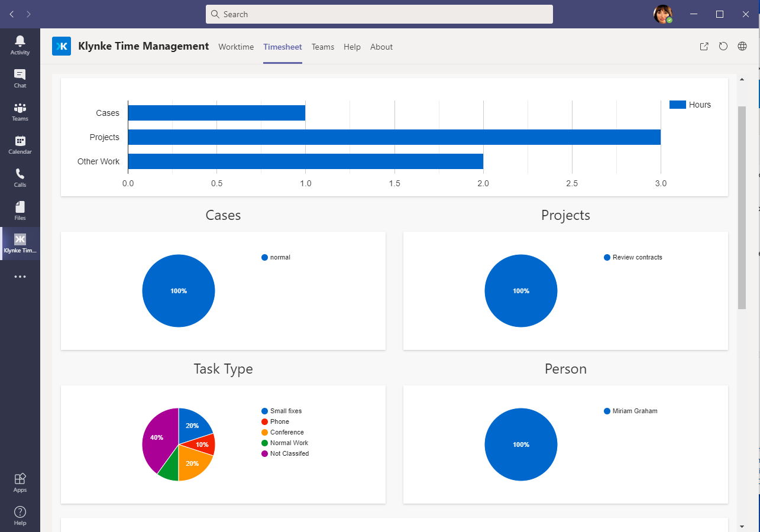Open more apps via the ellipsis in the sidebar

point(20,277)
